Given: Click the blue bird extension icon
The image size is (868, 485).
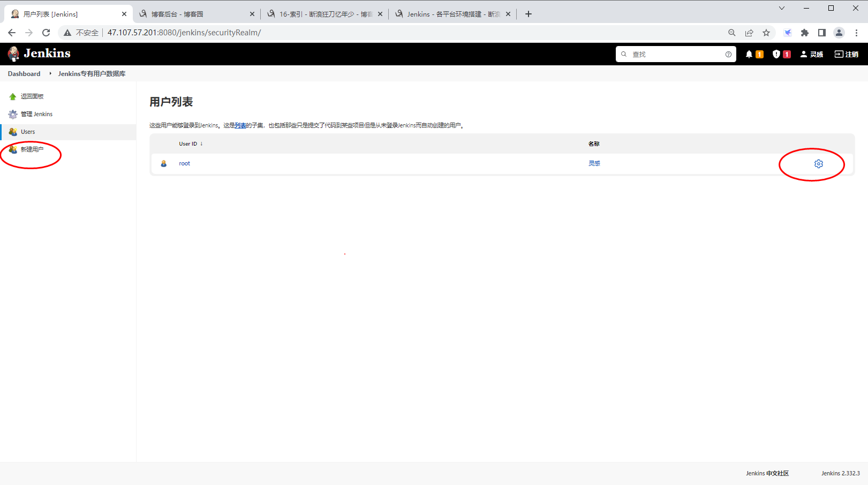Looking at the screenshot, I should (x=788, y=33).
